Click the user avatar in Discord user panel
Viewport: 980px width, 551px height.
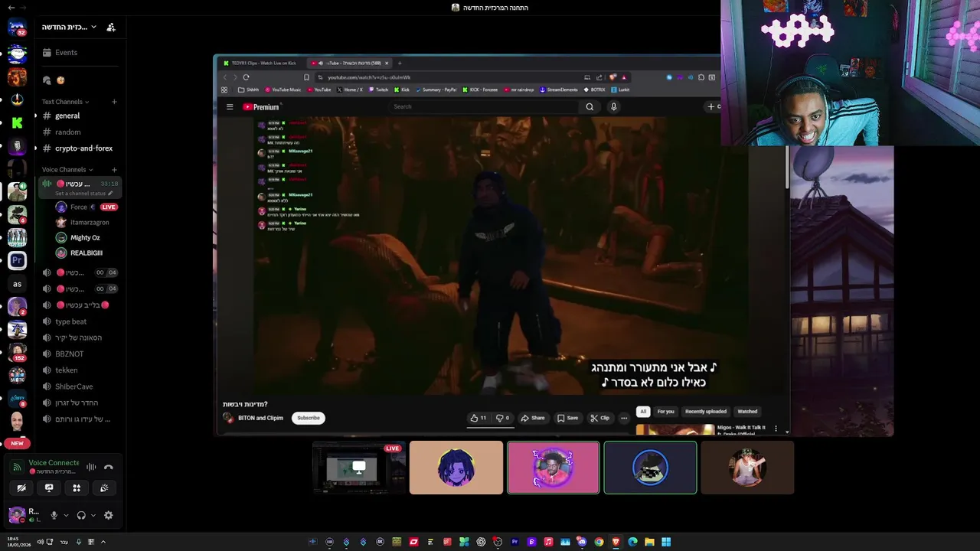coord(16,515)
